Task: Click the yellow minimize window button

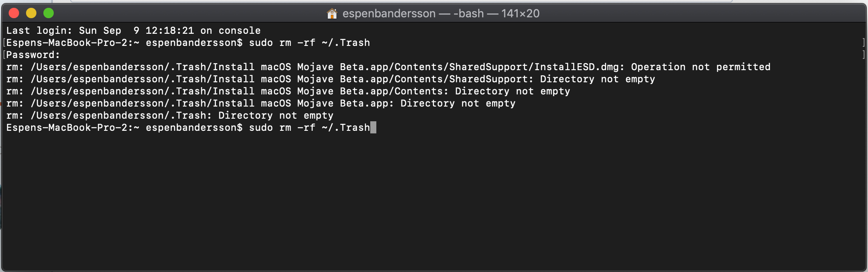Action: (x=31, y=13)
